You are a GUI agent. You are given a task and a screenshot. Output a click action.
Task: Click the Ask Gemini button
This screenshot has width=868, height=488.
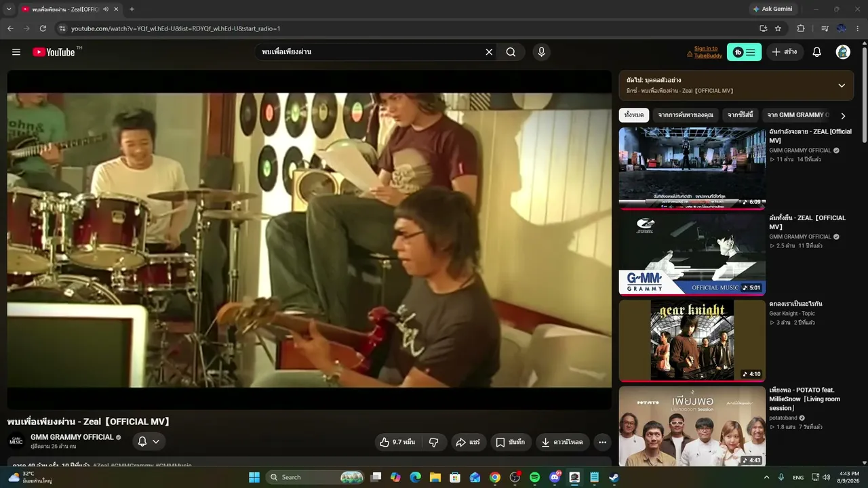772,9
